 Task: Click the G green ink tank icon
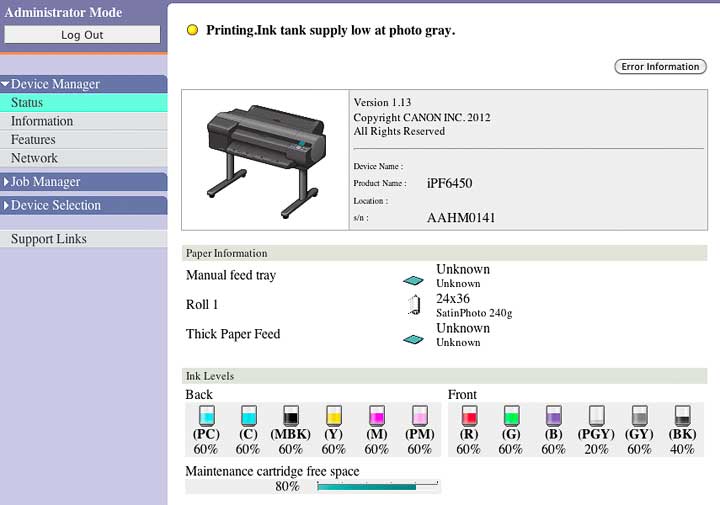point(511,415)
